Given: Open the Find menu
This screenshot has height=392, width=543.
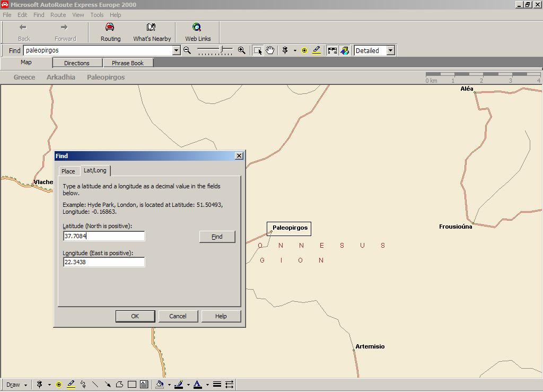Looking at the screenshot, I should point(39,15).
